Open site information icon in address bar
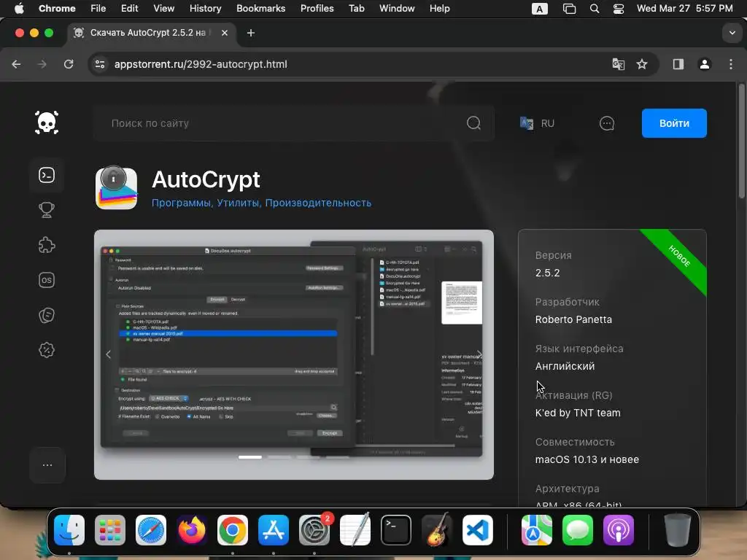The width and height of the screenshot is (747, 560). [x=99, y=64]
